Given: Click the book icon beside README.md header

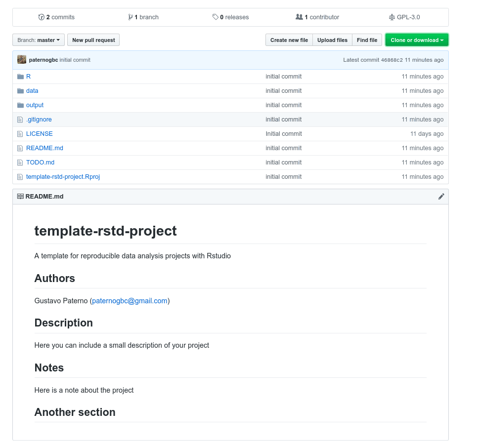Looking at the screenshot, I should (20, 197).
